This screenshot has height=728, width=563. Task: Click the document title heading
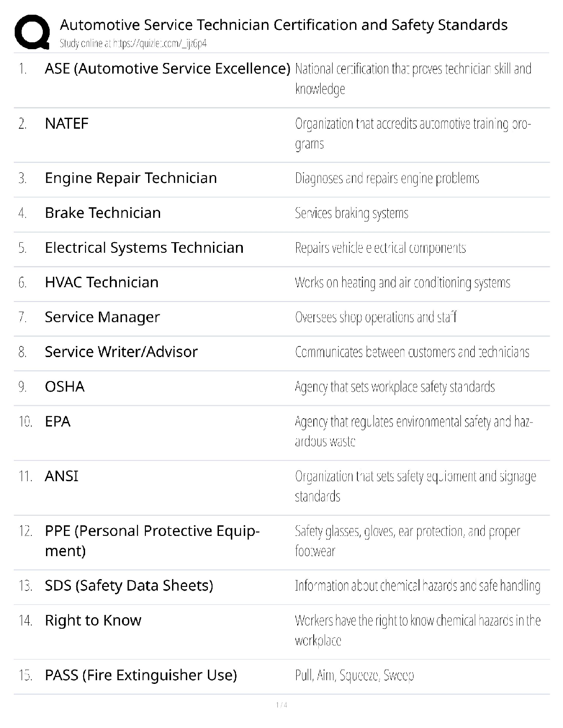tap(283, 24)
